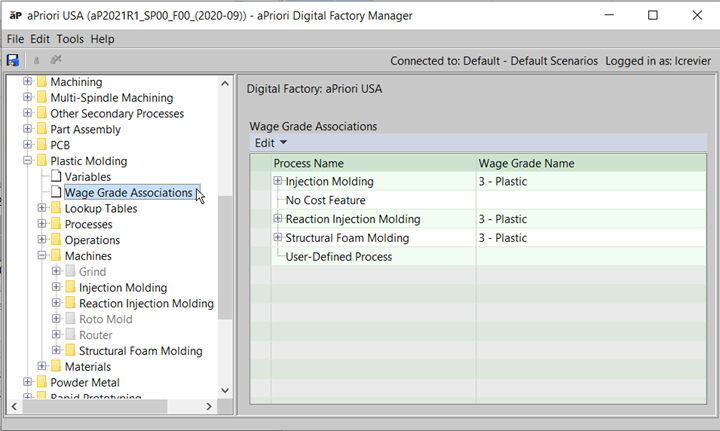Click the PCB folder icon
The height and width of the screenshot is (431, 720).
point(42,145)
